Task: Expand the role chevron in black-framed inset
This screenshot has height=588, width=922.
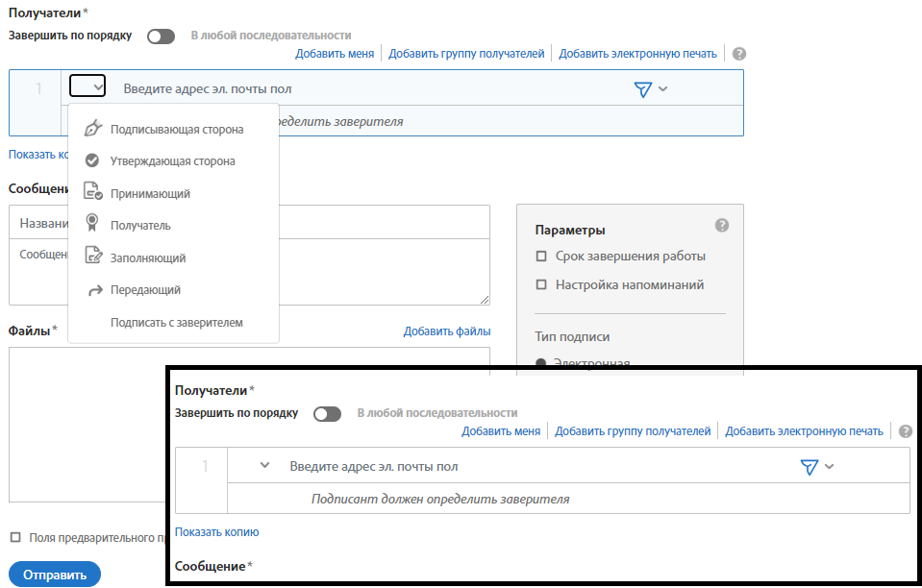Action: 264,465
